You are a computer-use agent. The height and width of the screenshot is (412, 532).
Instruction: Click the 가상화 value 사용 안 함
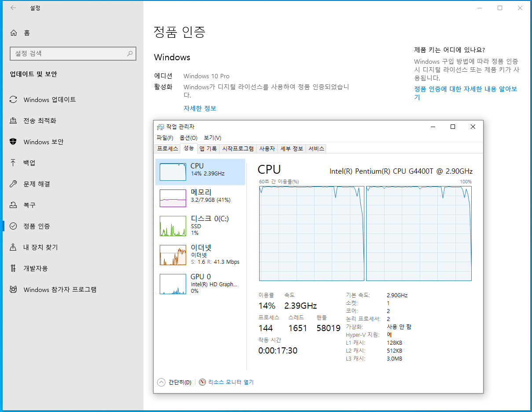click(399, 327)
